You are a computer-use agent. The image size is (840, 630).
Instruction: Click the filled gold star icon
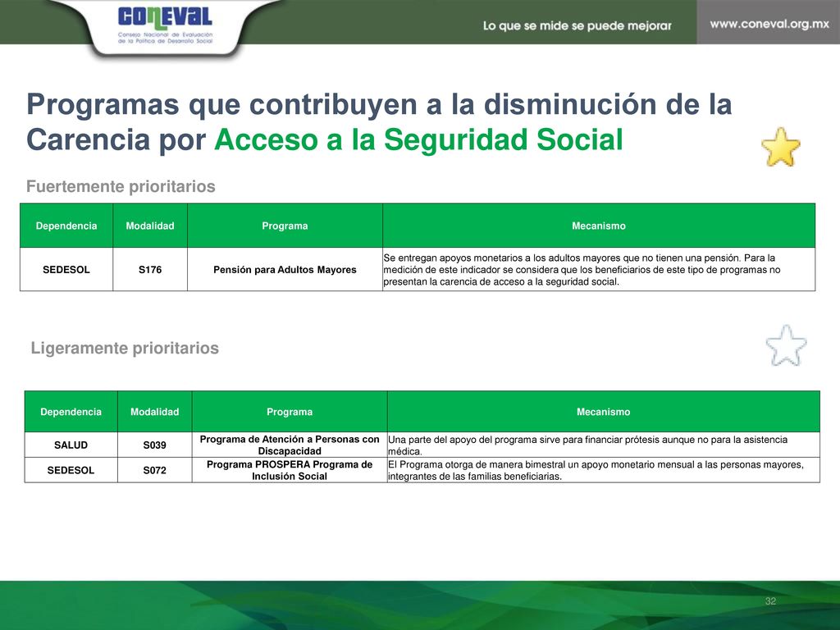[781, 148]
